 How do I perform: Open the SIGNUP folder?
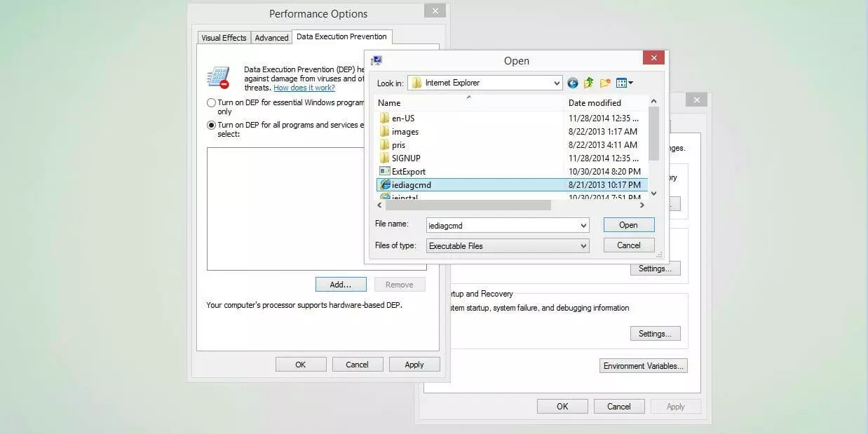[406, 158]
